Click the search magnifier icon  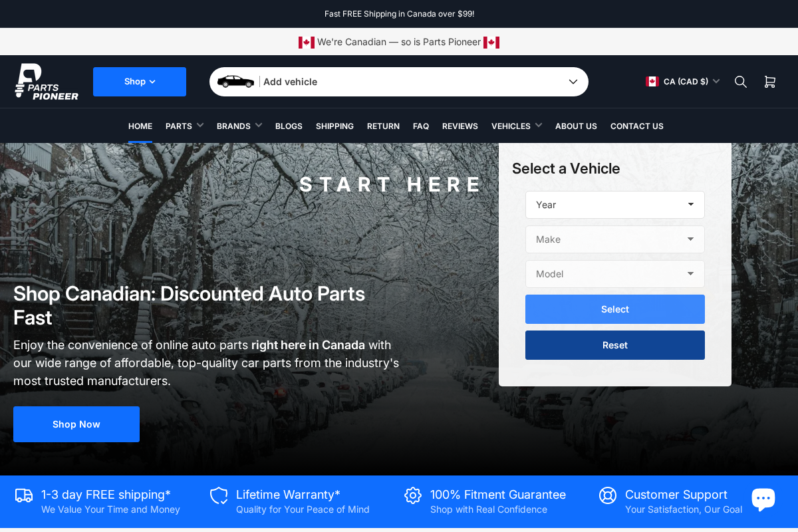point(740,81)
